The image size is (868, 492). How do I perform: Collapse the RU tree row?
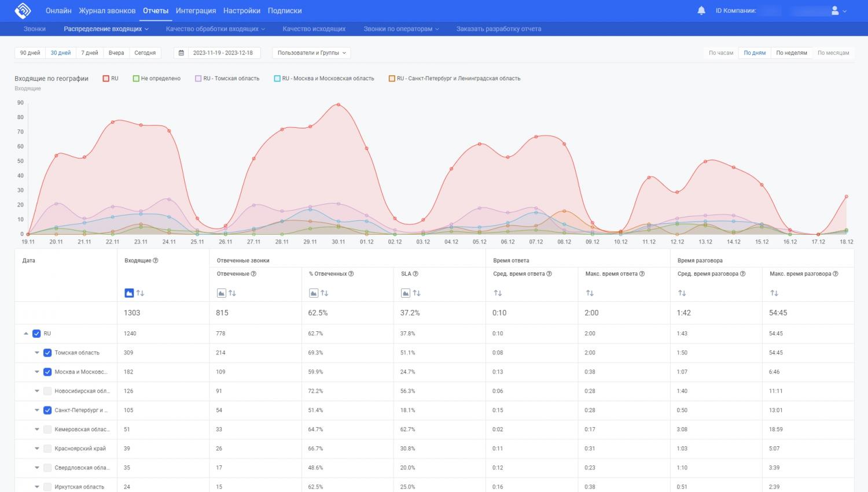click(26, 334)
